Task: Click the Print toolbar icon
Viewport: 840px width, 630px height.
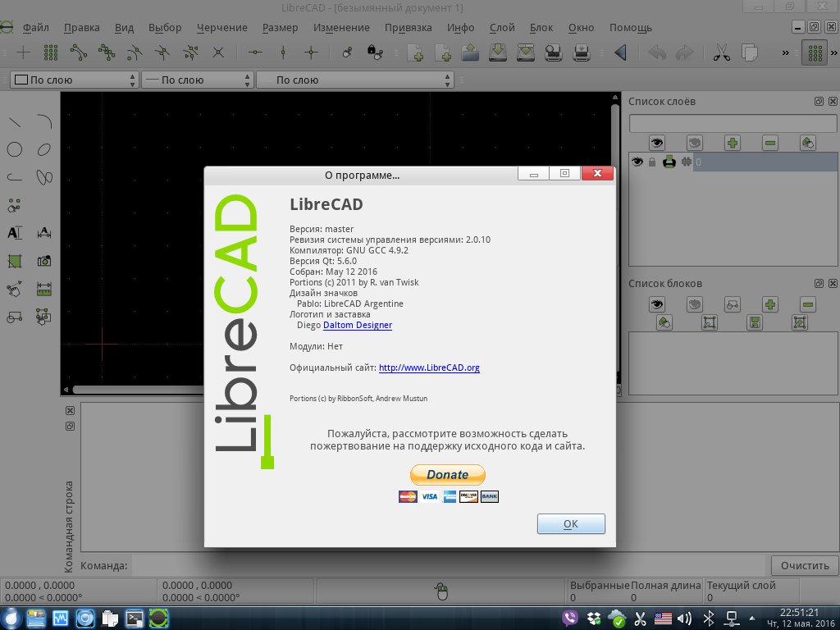Action: (x=582, y=52)
